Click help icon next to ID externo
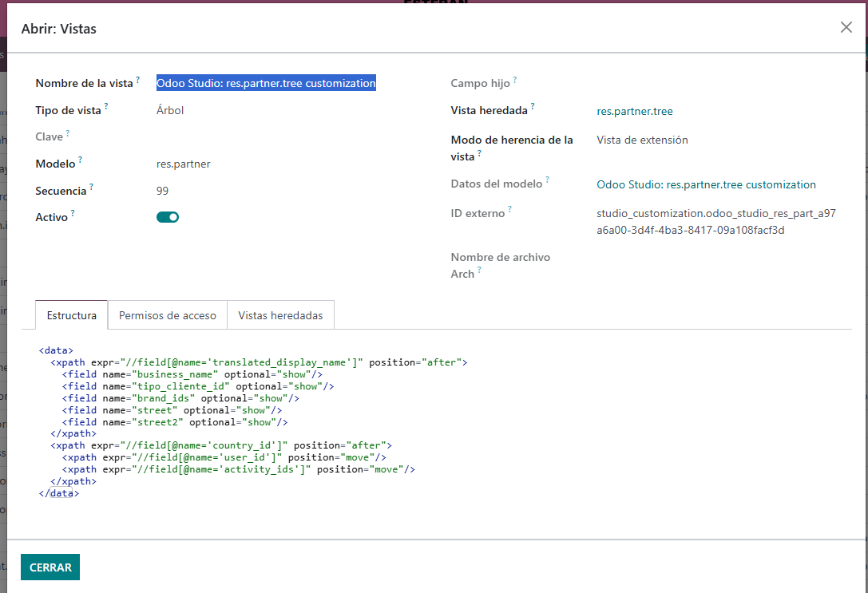Screen dimensions: 868x593 point(510,210)
